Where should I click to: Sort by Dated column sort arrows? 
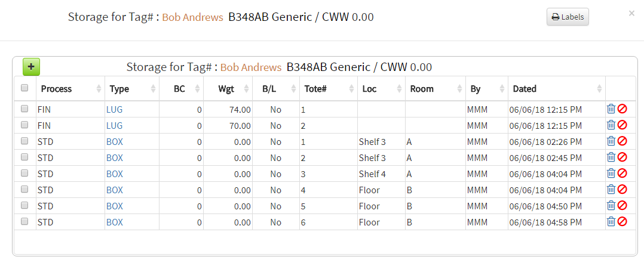tap(600, 89)
